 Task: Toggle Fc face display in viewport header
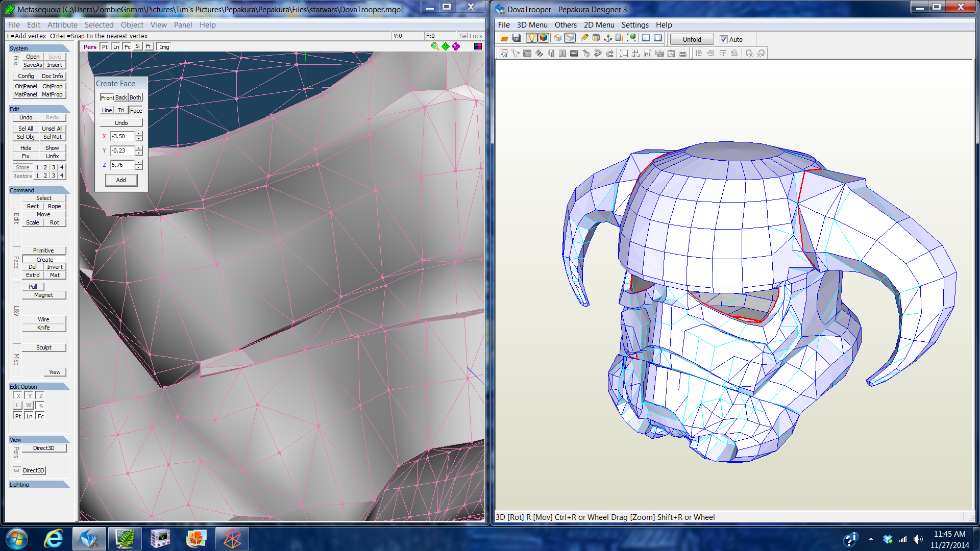(127, 46)
